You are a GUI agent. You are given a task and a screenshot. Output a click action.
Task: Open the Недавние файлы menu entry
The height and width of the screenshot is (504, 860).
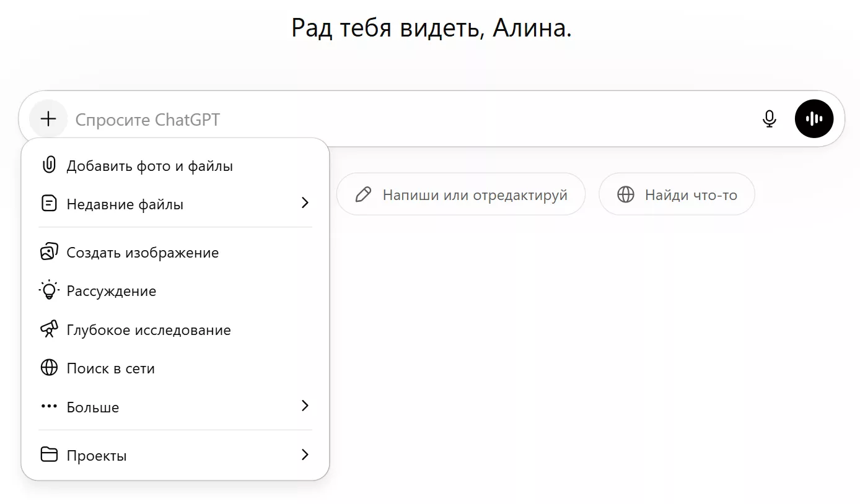(x=175, y=204)
